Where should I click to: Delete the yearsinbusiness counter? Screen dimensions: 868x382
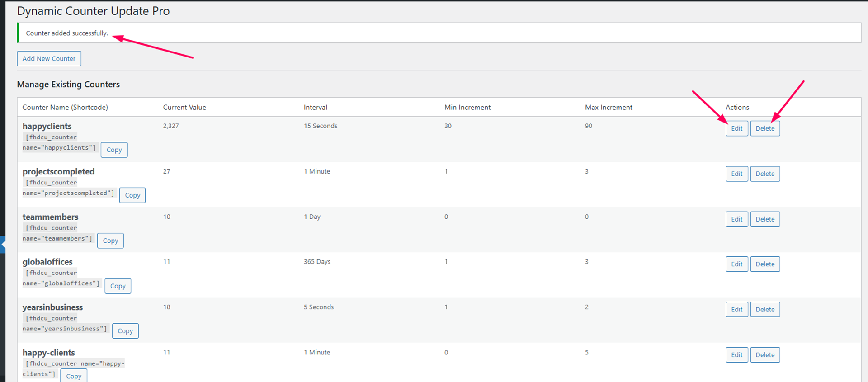pos(764,310)
